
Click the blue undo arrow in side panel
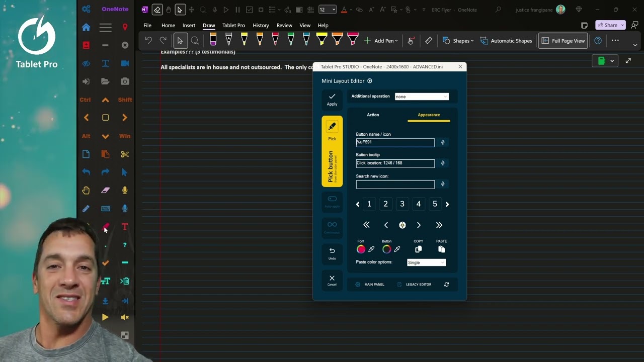[x=86, y=172]
